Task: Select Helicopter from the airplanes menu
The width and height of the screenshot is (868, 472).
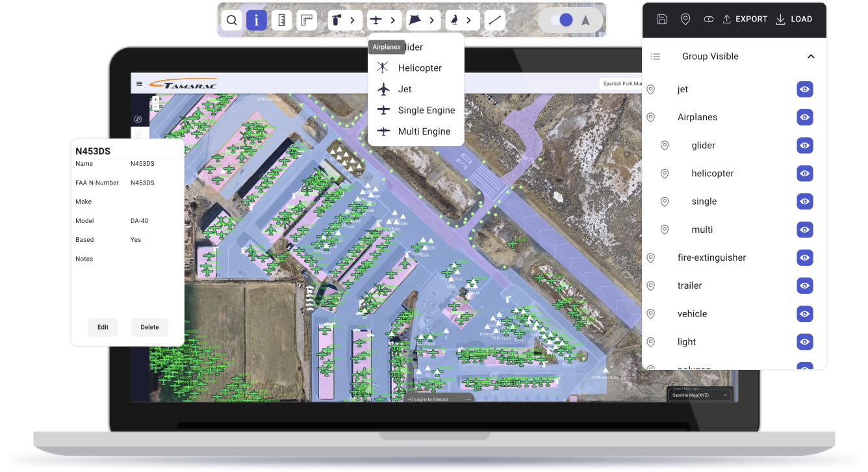Action: [x=416, y=68]
